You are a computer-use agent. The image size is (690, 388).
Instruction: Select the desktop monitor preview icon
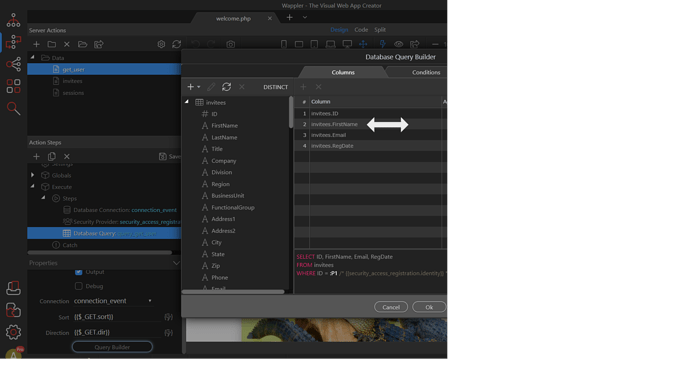[347, 44]
